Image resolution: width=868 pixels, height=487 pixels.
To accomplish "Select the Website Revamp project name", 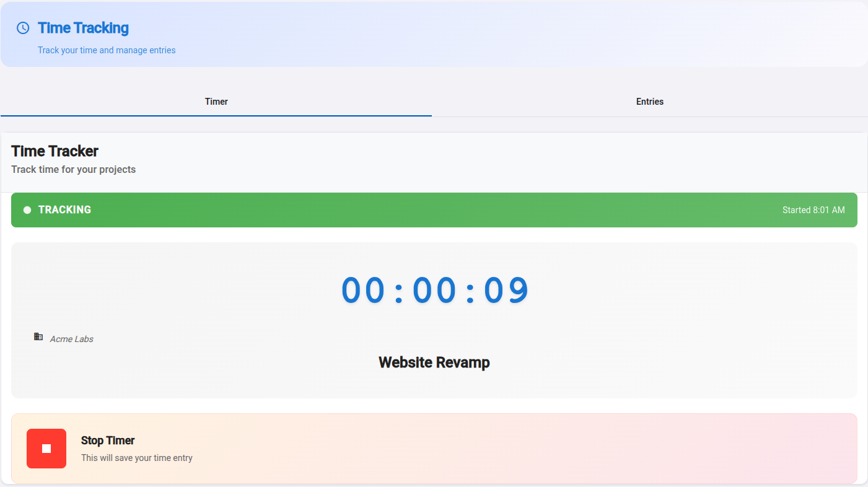I will (x=434, y=362).
